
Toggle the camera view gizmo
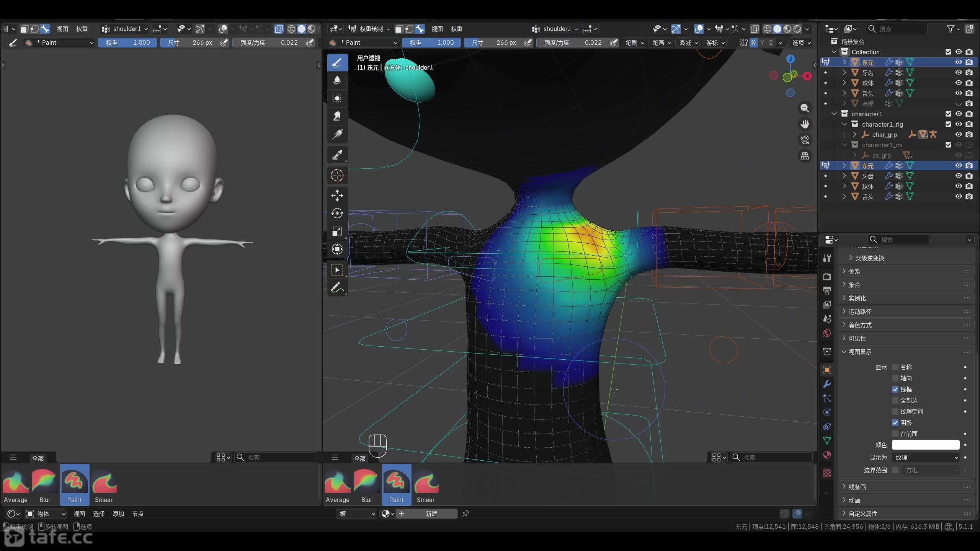(805, 140)
